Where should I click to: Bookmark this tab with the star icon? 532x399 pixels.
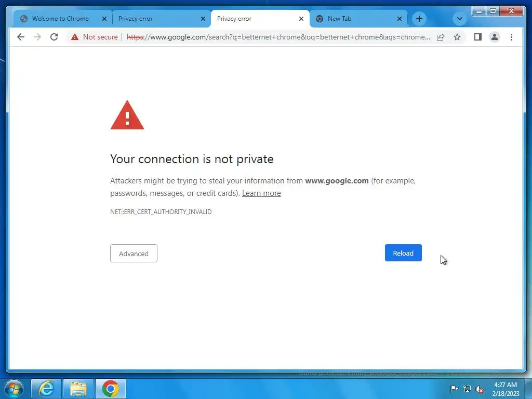point(457,37)
